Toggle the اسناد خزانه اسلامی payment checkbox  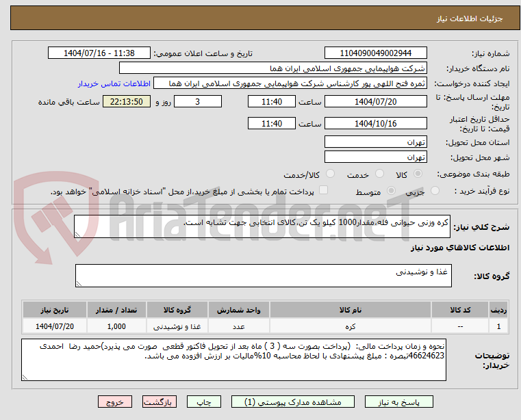[323, 190]
